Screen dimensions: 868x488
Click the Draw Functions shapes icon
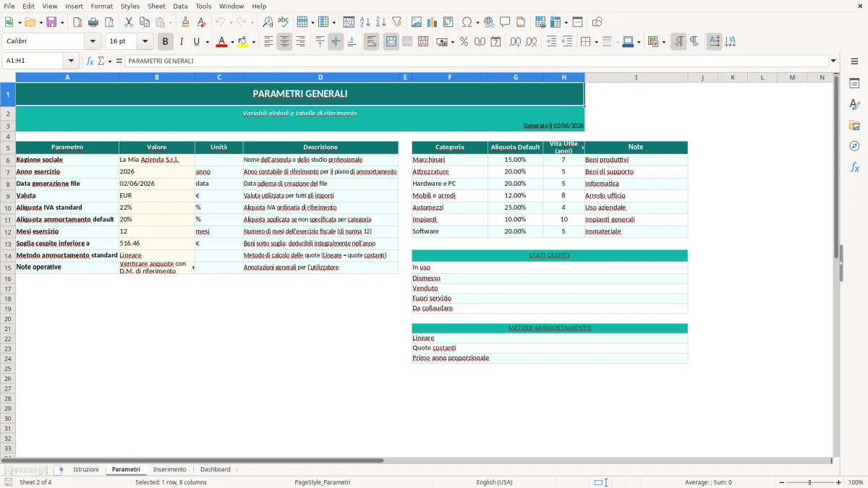click(597, 22)
